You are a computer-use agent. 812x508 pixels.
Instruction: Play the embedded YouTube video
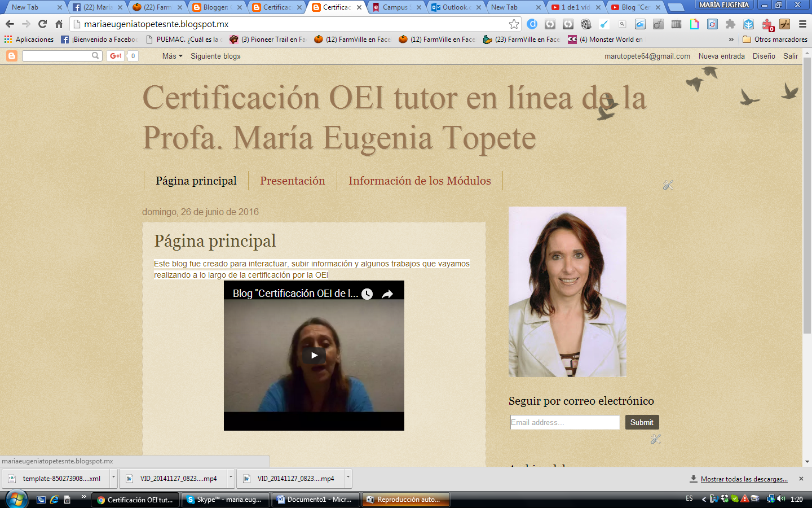tap(314, 355)
